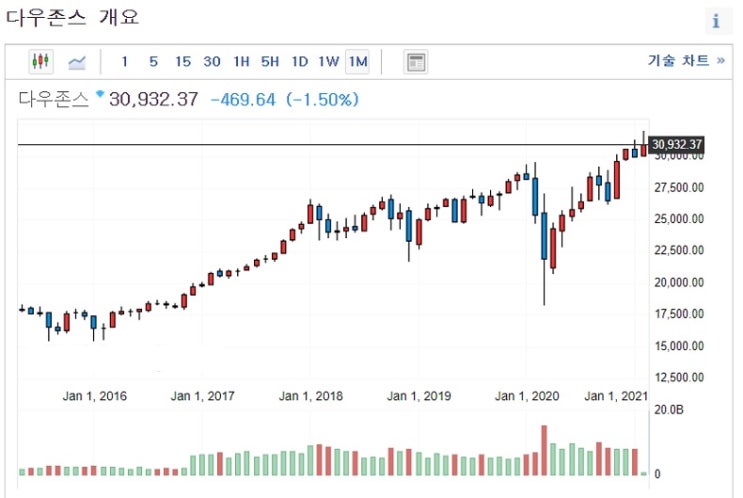743x498 pixels.
Task: Click the Jan 1, 2020 date axis label
Action: (x=527, y=396)
